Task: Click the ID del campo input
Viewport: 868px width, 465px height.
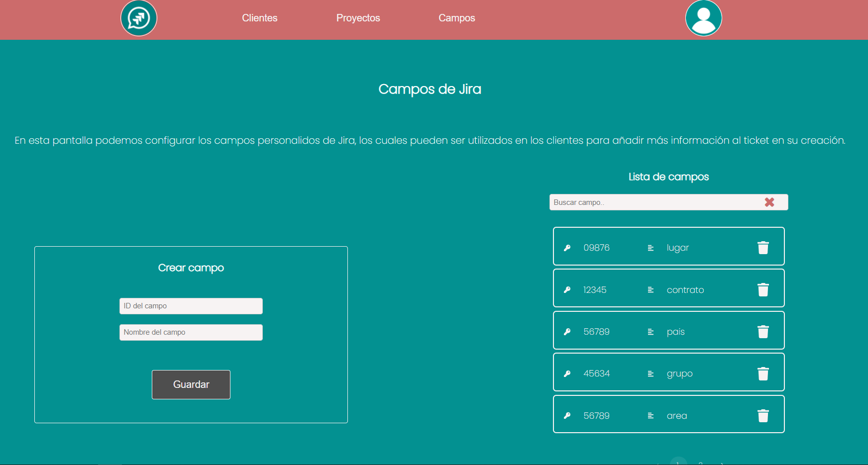Action: [191, 305]
